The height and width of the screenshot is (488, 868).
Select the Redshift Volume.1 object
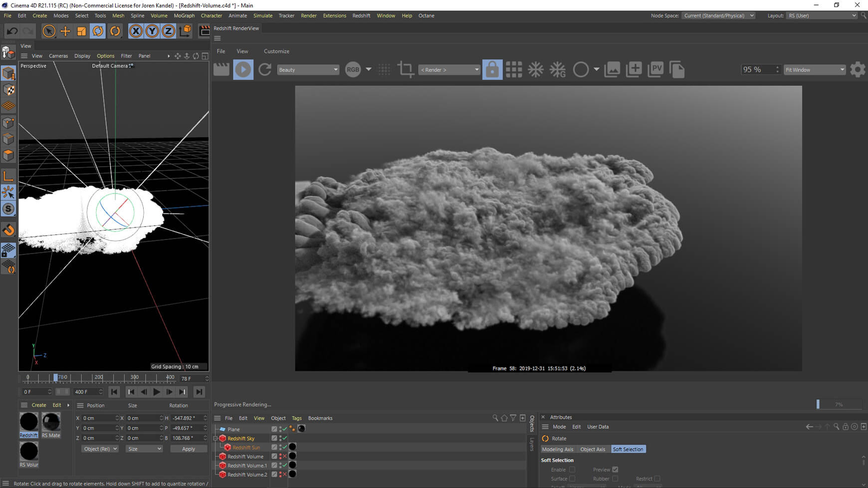(x=247, y=466)
